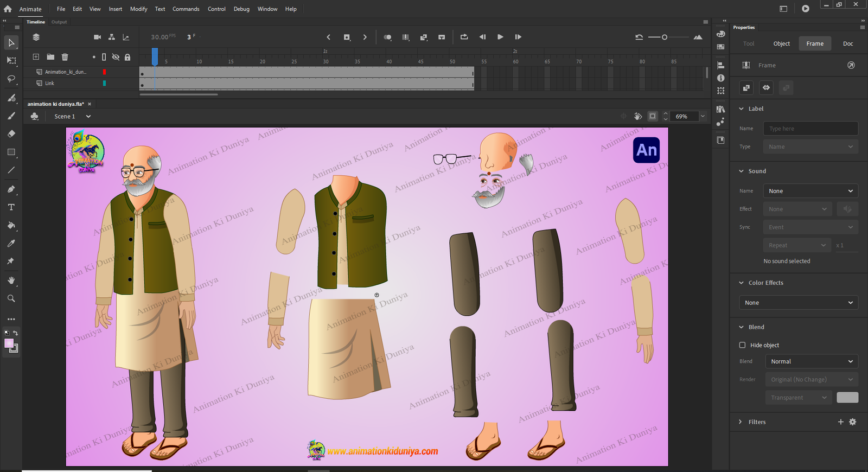Toggle lock for all layers

point(127,57)
